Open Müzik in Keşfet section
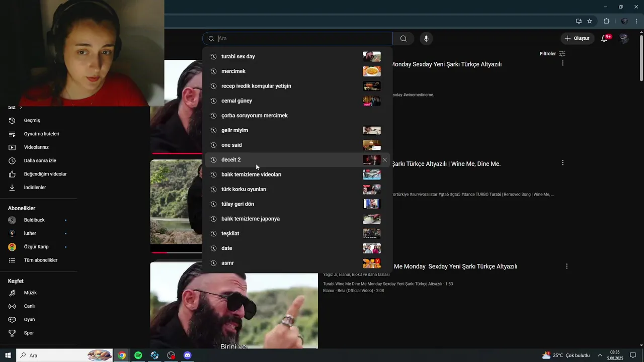The image size is (644, 362). pos(30,293)
